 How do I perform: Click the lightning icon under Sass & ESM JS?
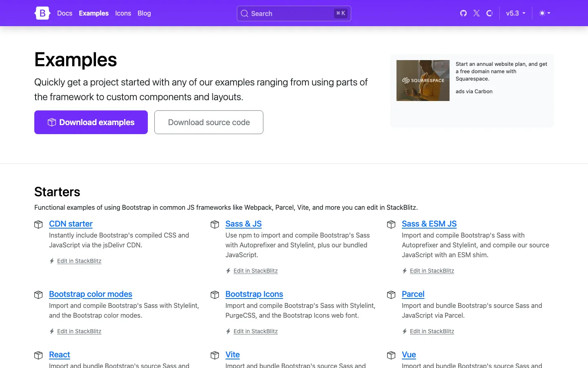pos(405,271)
